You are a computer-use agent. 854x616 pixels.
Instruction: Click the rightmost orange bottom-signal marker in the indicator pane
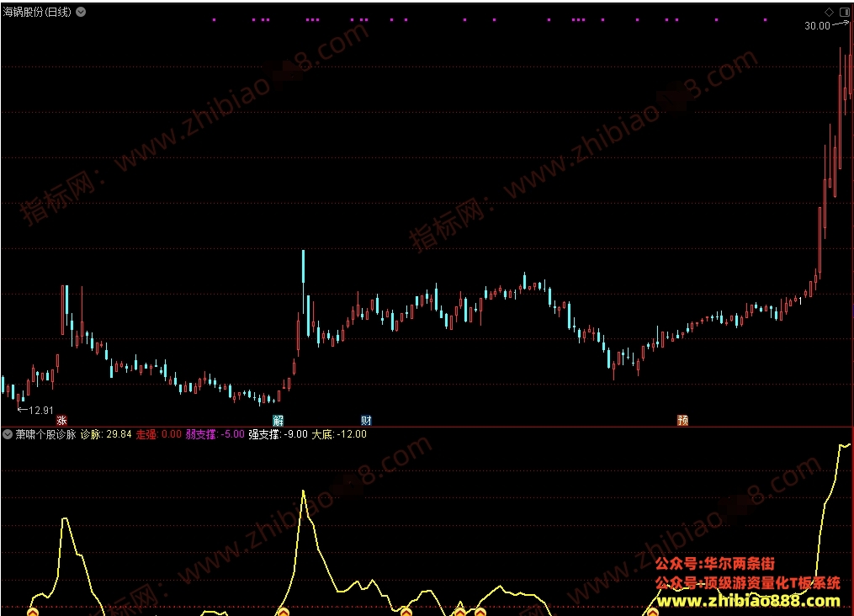pos(652,612)
